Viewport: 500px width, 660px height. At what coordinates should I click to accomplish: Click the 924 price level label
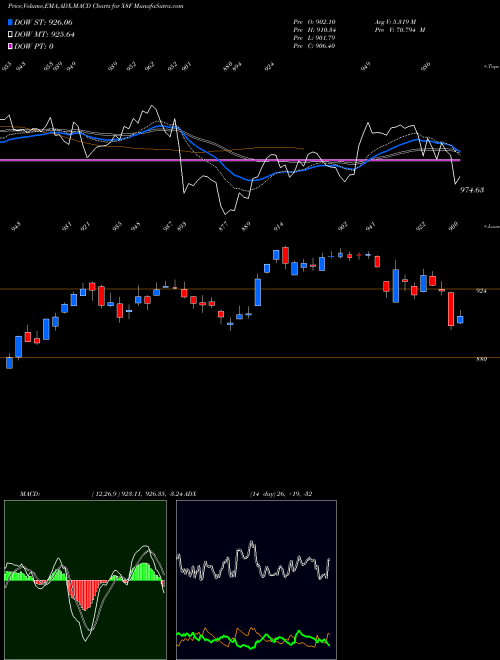pyautogui.click(x=481, y=291)
